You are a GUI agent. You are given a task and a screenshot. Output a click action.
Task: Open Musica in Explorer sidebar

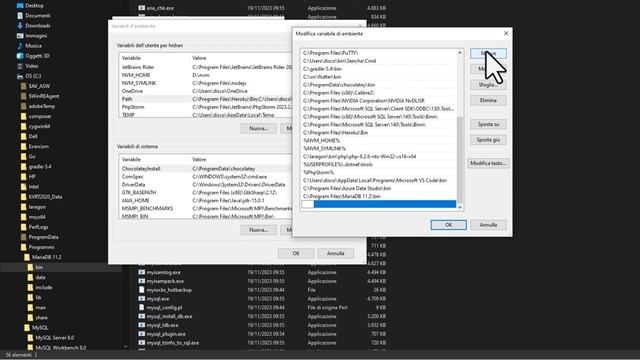(33, 46)
